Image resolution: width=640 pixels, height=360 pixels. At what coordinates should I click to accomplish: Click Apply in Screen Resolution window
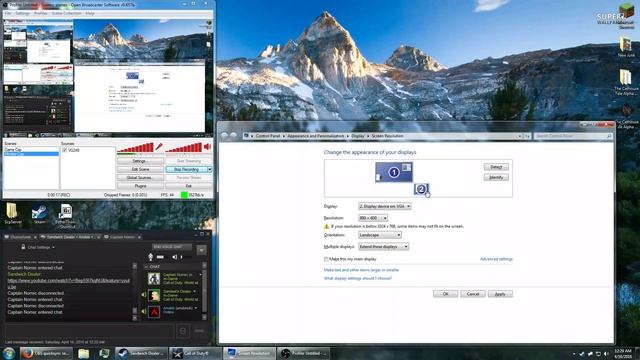coord(500,294)
